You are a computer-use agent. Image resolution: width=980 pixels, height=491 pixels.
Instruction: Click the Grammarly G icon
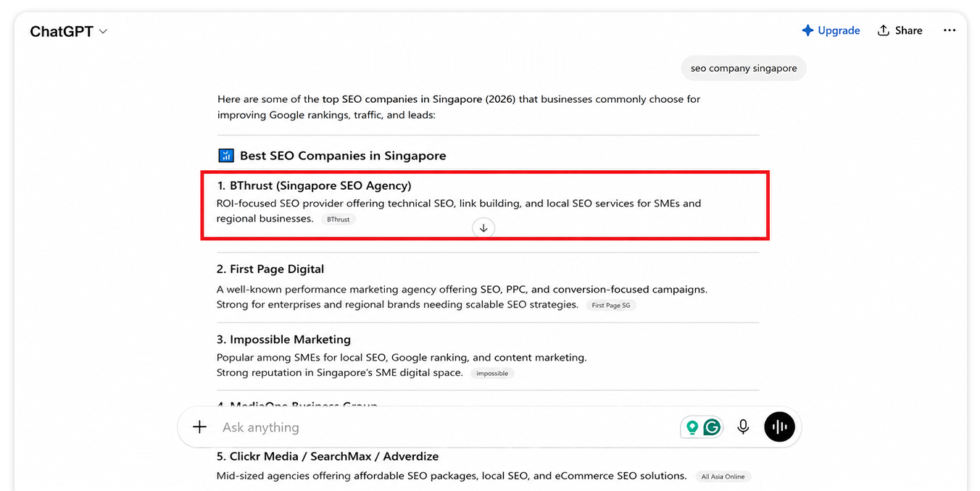(712, 427)
